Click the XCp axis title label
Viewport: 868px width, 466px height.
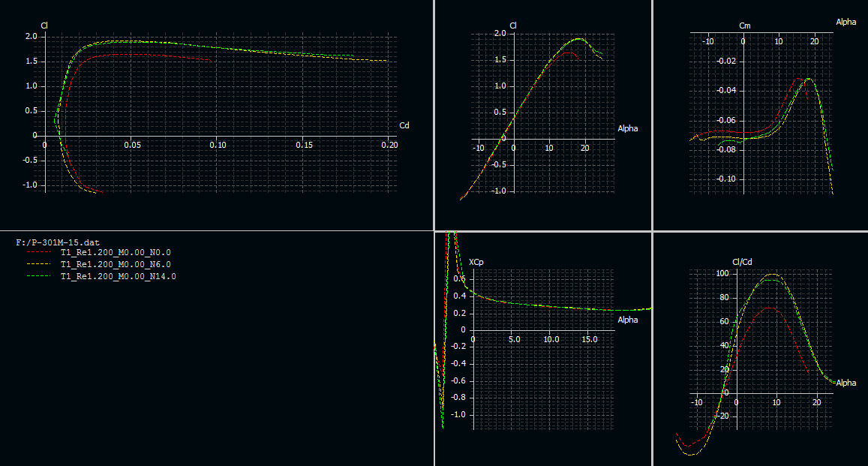pos(476,262)
